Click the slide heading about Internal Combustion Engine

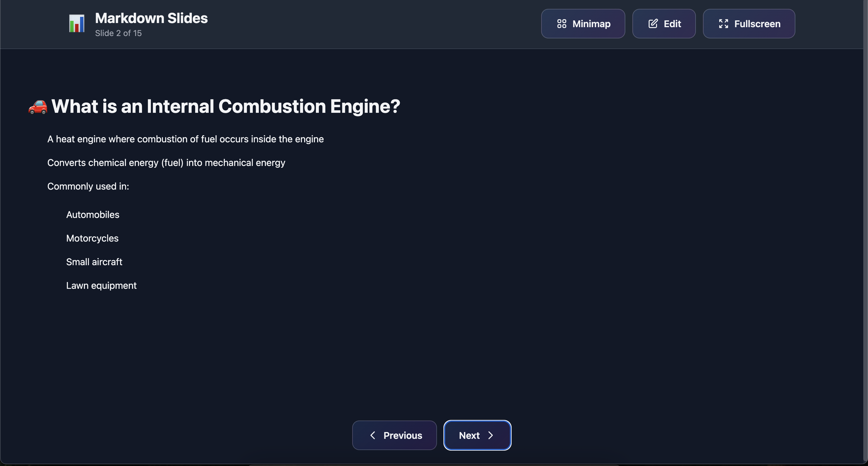click(x=226, y=107)
